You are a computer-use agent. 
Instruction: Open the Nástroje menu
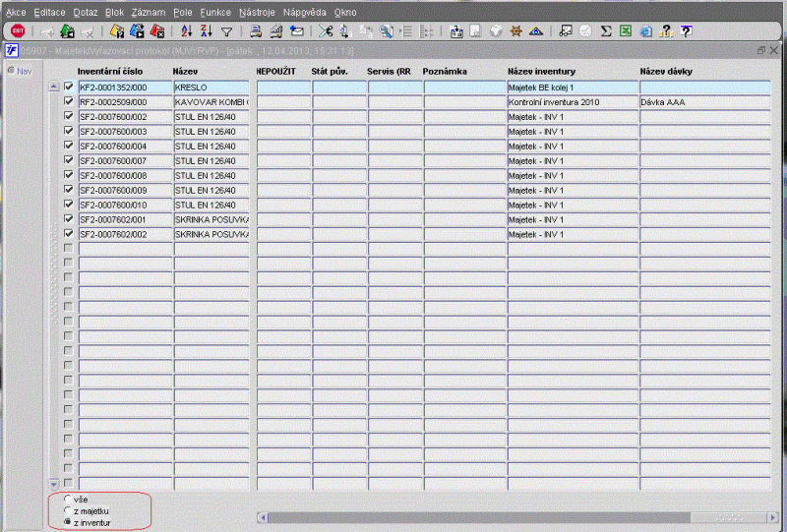pos(257,12)
